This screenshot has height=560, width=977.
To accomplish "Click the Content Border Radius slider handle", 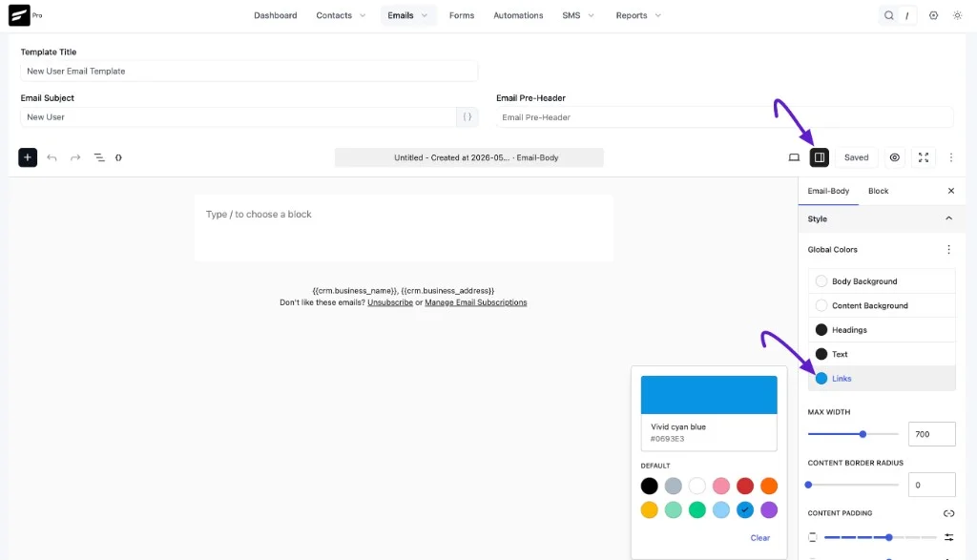I will tap(808, 485).
